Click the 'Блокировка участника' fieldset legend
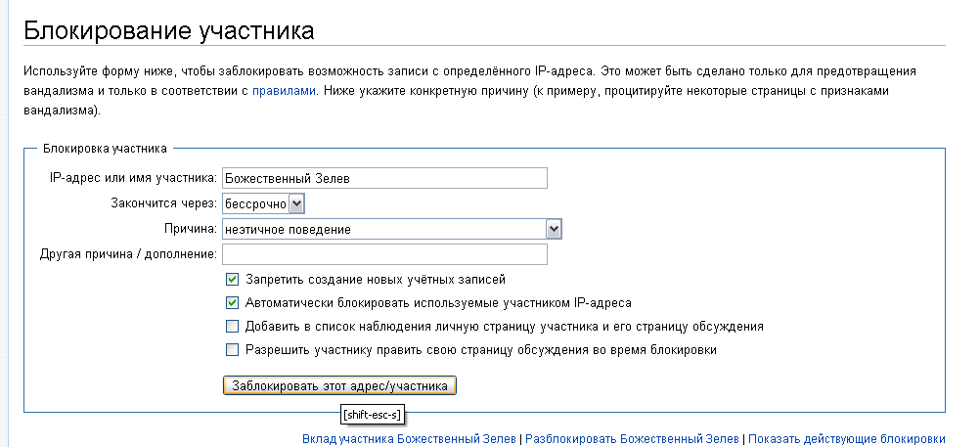Screen dimensions: 980x447 (x=104, y=148)
